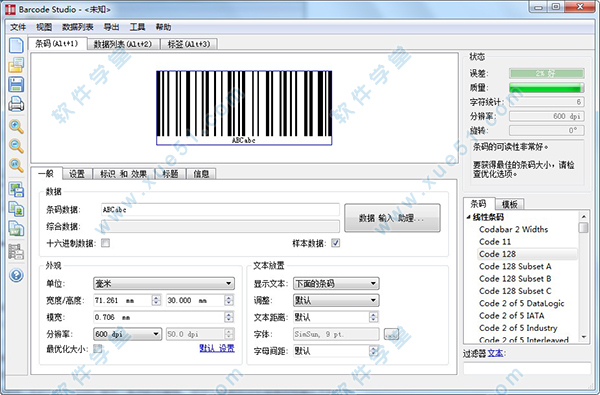Select Code 11 in the barcode list

[x=495, y=242]
